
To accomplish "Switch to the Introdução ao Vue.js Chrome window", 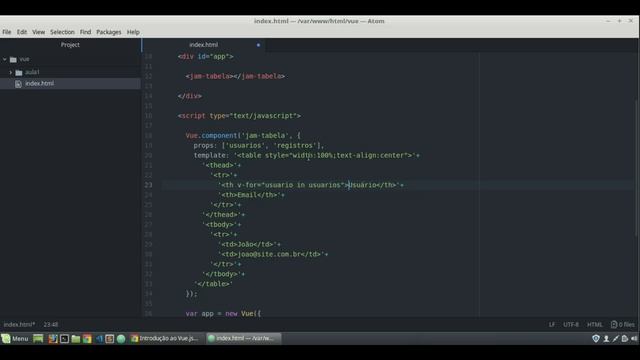I will pyautogui.click(x=165, y=338).
